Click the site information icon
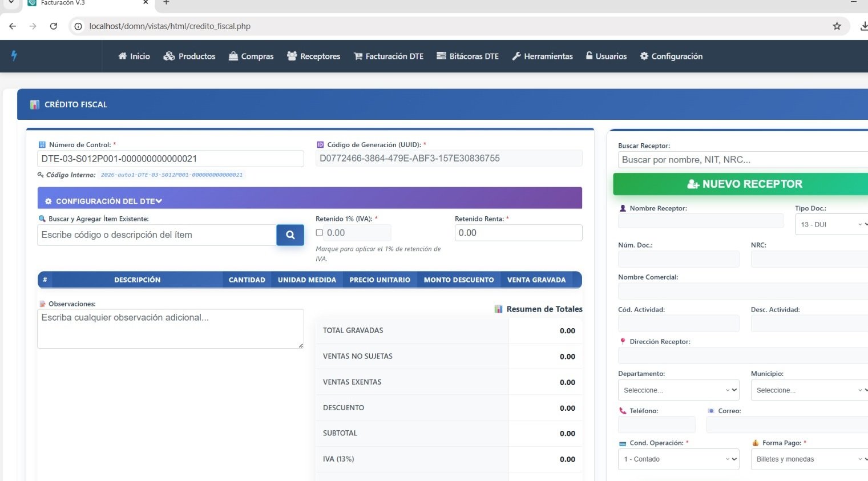 coord(79,26)
